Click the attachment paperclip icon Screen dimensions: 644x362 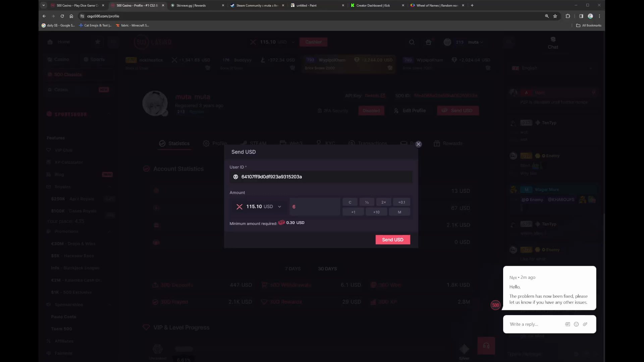click(585, 324)
